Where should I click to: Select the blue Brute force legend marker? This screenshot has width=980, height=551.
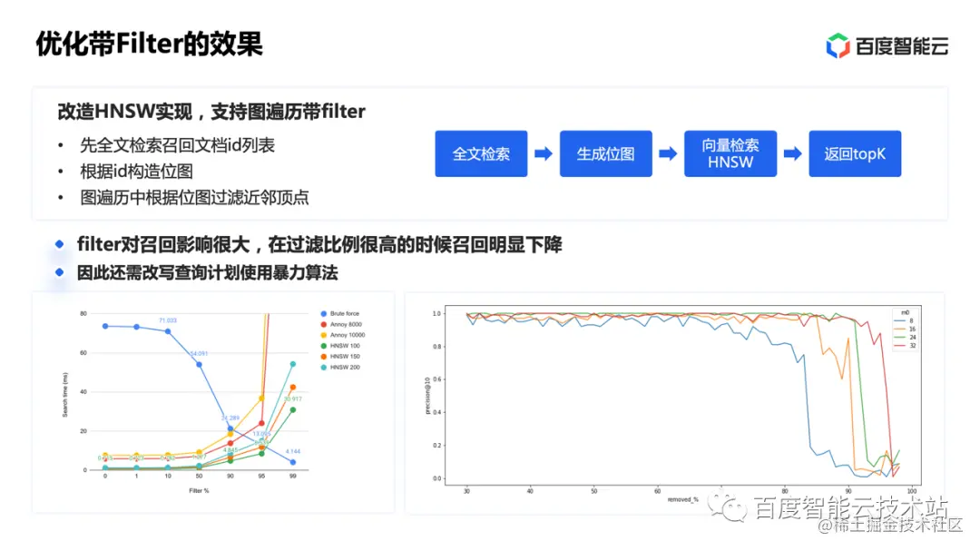pyautogui.click(x=323, y=313)
